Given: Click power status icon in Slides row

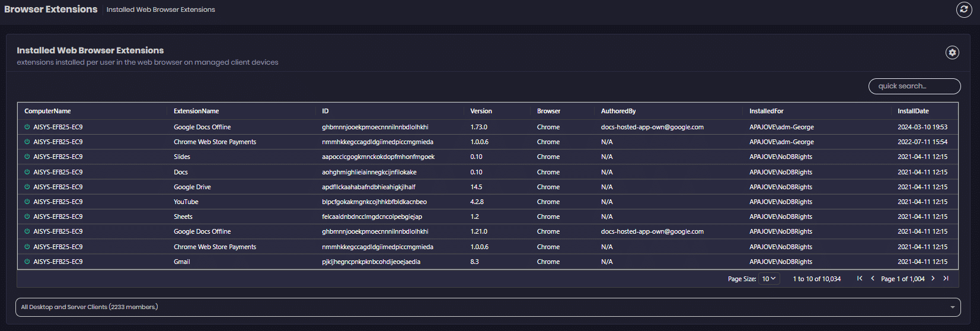Looking at the screenshot, I should (27, 157).
